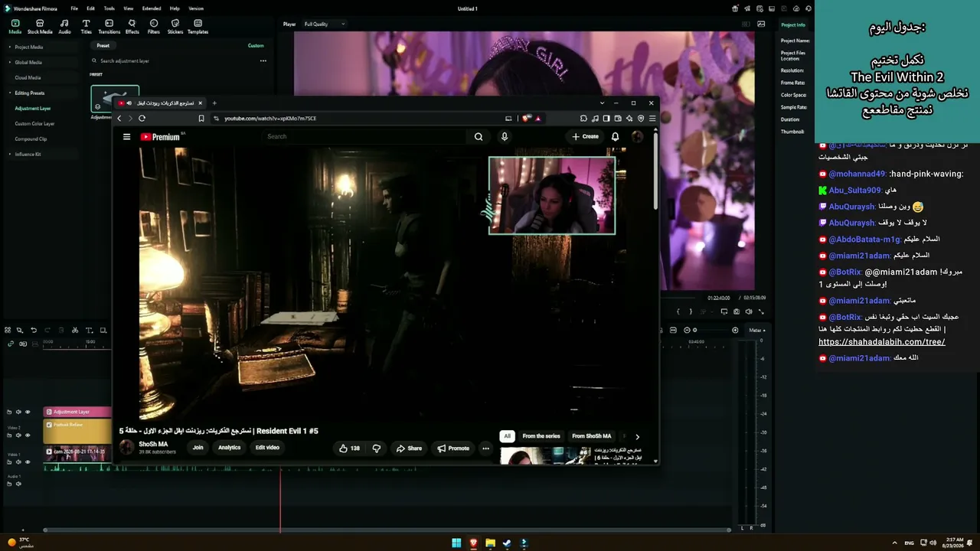Click the text tool icon in timeline toolbar

[89, 331]
